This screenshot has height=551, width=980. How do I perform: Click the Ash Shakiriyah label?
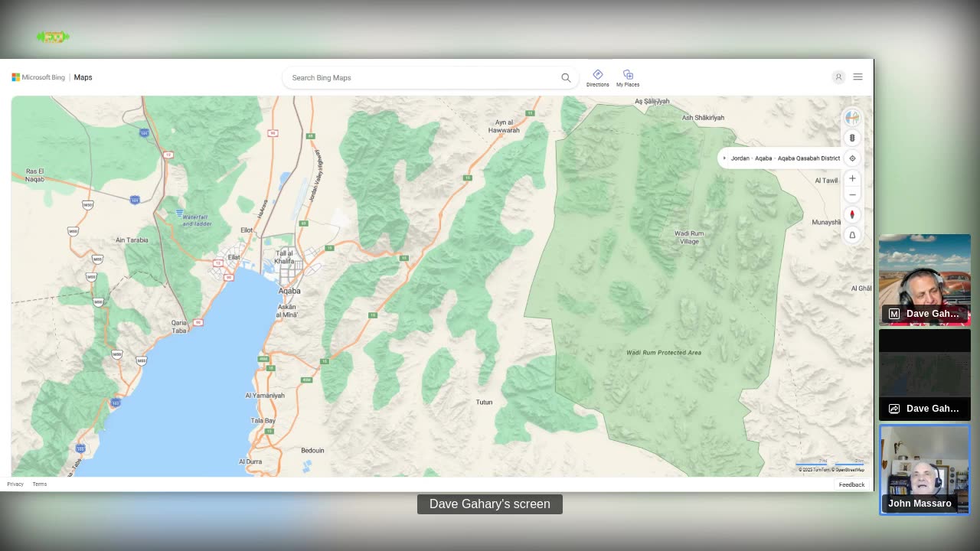[x=703, y=118]
